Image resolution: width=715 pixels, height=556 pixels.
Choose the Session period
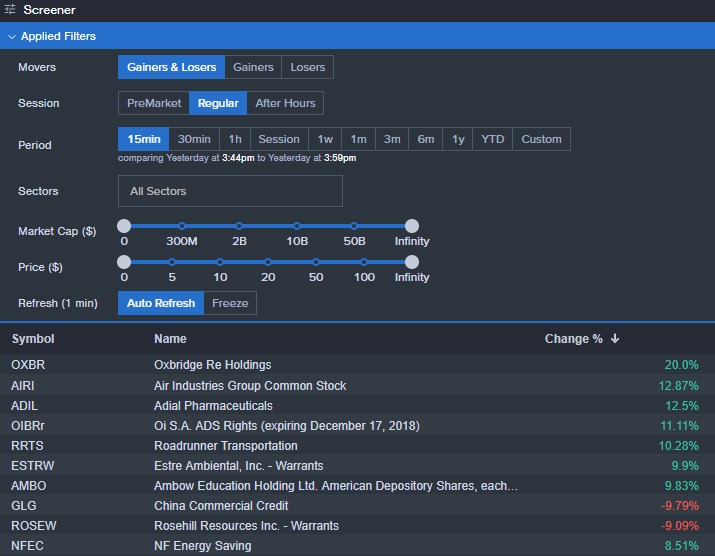tap(279, 139)
